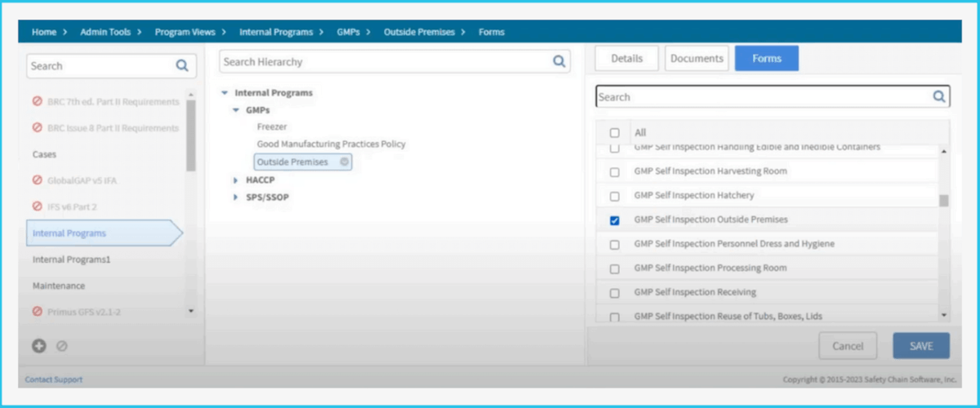Image resolution: width=980 pixels, height=408 pixels.
Task: Click the Search Hierarchy magnifier icon
Action: [559, 61]
